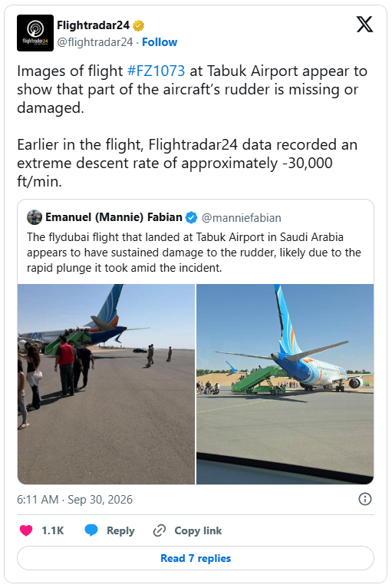Follow the @flightradar24 account
Image resolution: width=392 pixels, height=588 pixels.
pyautogui.click(x=160, y=42)
